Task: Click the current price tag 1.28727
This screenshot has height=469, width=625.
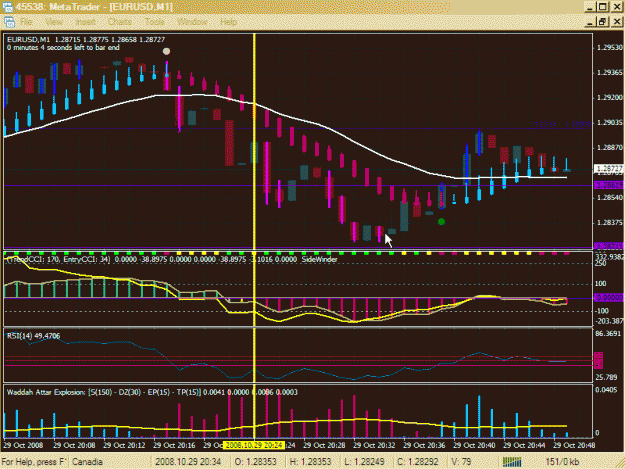Action: pos(608,169)
